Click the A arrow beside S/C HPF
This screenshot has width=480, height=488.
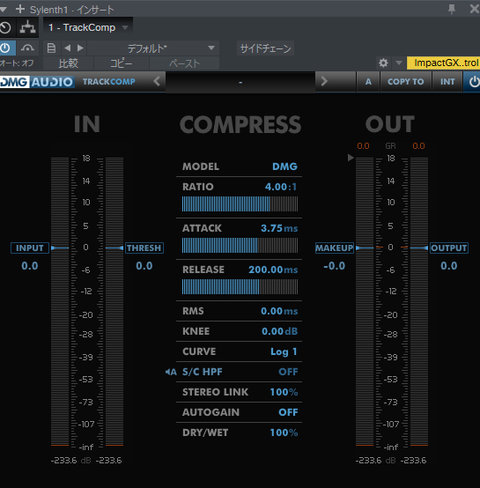(171, 372)
